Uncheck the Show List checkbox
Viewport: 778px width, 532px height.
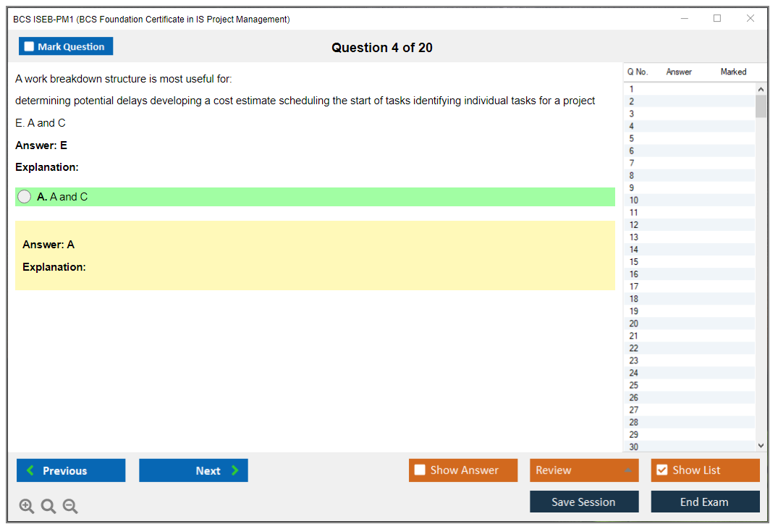pyautogui.click(x=661, y=470)
